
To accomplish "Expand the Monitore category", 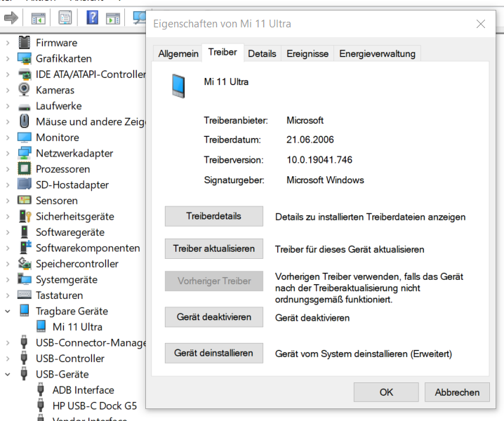I will 8,138.
